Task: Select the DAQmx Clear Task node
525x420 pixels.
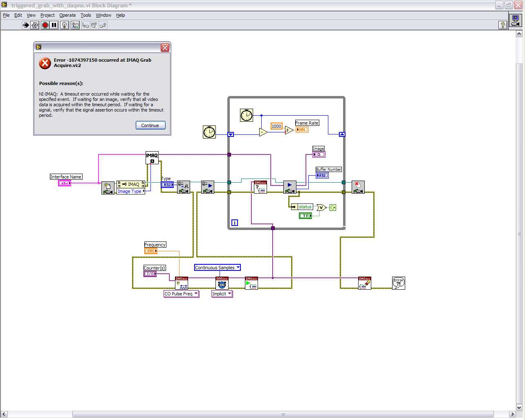Action: pyautogui.click(x=365, y=283)
